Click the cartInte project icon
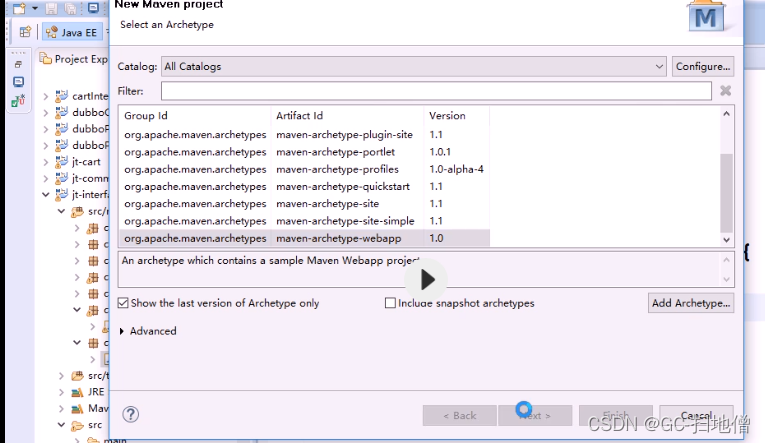Viewport: 765px width, 443px height. point(61,96)
